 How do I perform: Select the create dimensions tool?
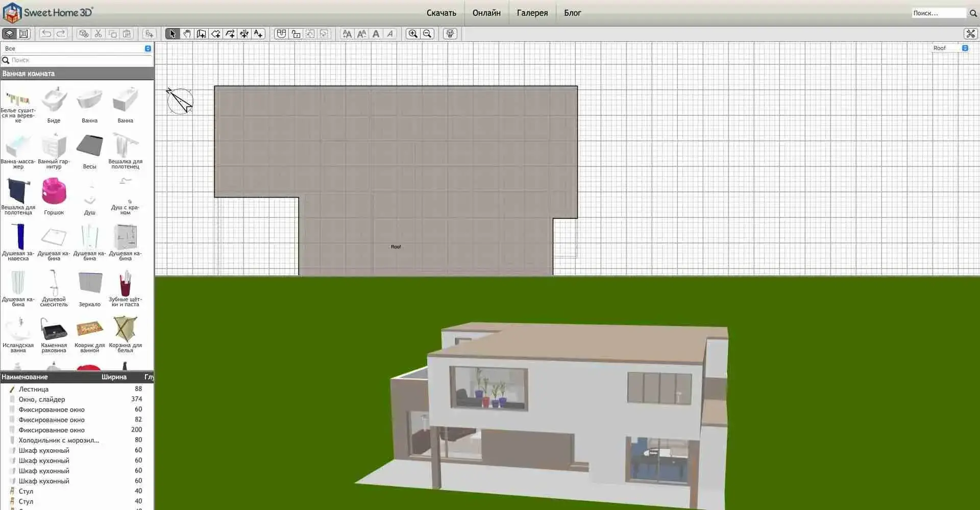coord(244,34)
